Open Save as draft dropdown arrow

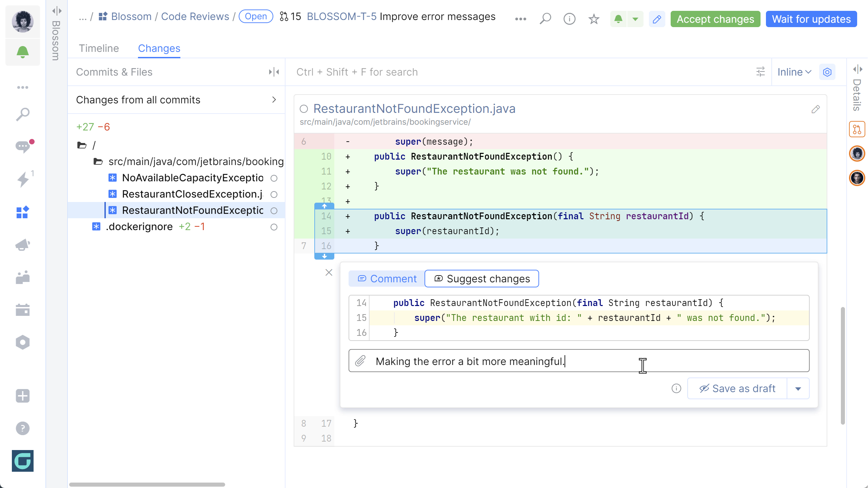798,388
